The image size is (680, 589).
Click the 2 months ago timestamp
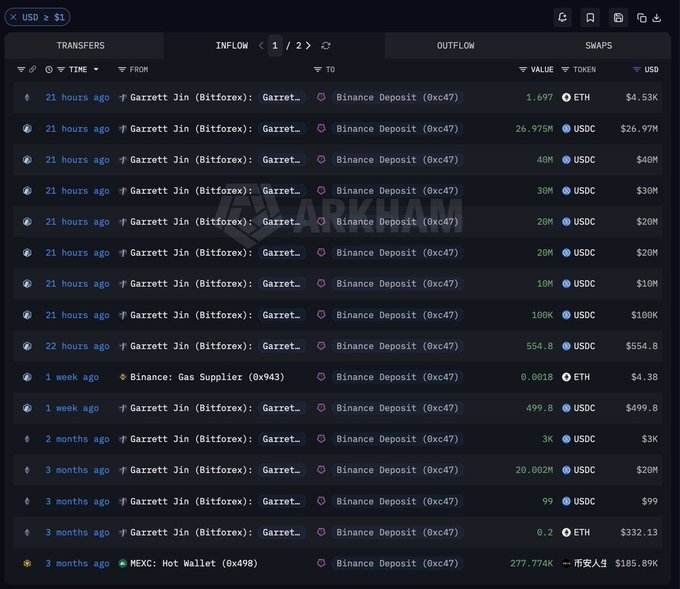[78, 439]
